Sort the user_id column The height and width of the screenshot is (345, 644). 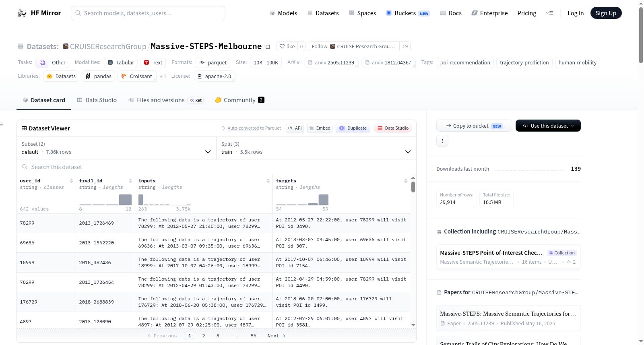pyautogui.click(x=71, y=181)
